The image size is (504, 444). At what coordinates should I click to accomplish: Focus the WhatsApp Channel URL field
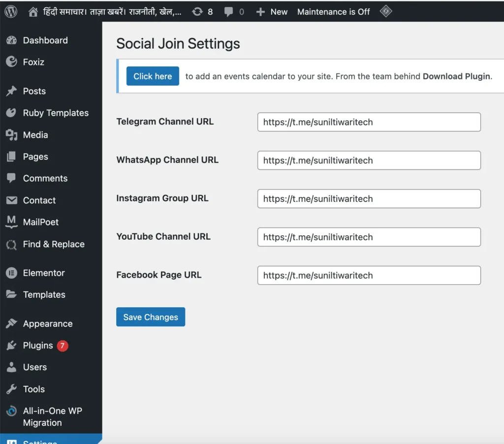[x=369, y=160]
